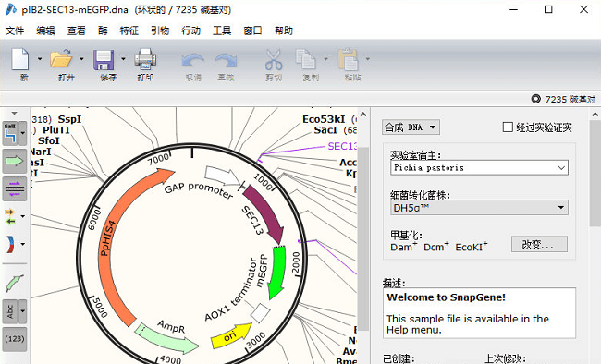The image size is (601, 364).
Task: Click the map view vertical scrollbar
Action: coord(363,237)
